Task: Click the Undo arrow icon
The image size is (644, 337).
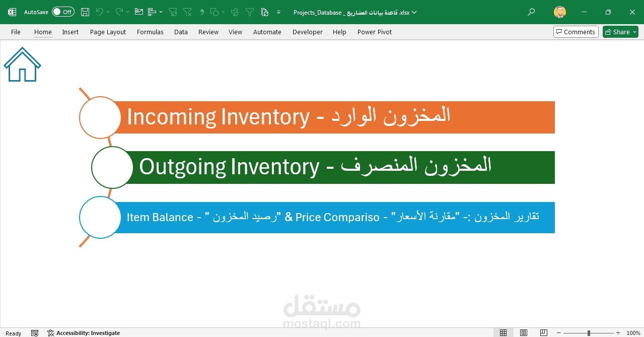Action: click(100, 12)
